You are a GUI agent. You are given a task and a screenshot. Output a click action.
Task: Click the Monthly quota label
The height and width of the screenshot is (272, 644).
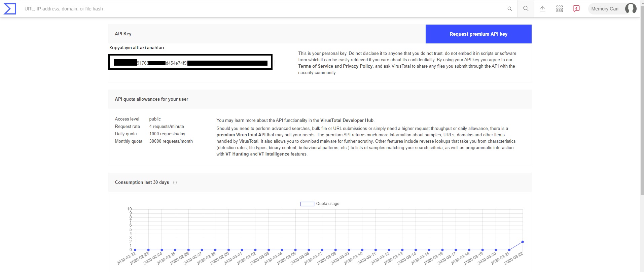pyautogui.click(x=129, y=141)
